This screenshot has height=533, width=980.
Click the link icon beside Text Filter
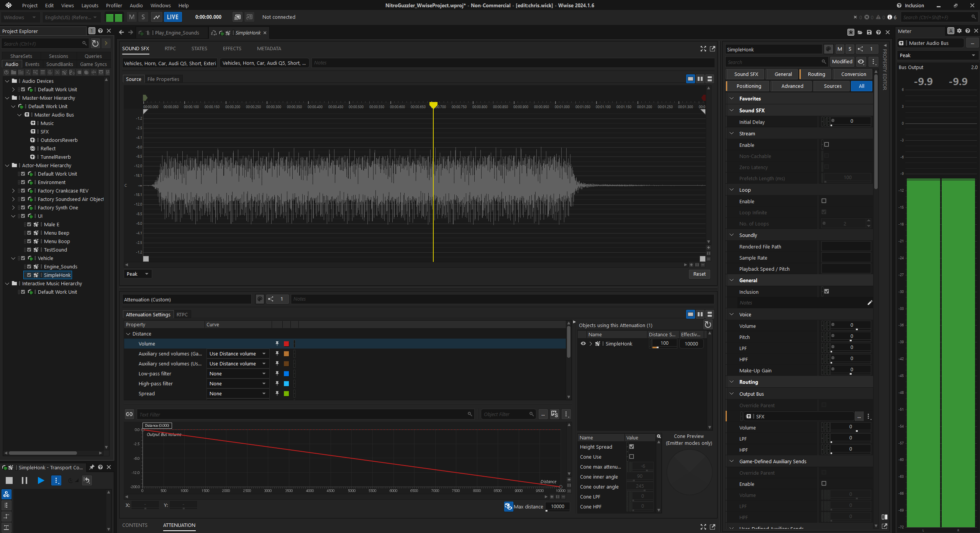coord(129,414)
